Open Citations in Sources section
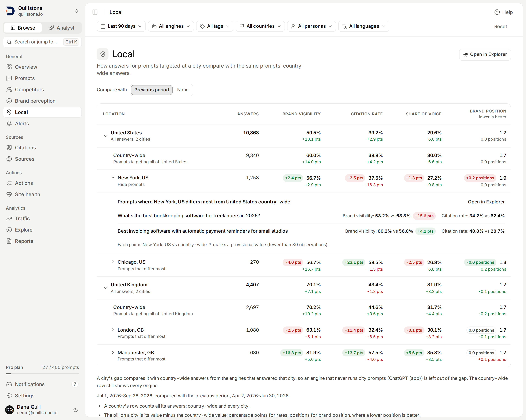 click(x=42, y=148)
